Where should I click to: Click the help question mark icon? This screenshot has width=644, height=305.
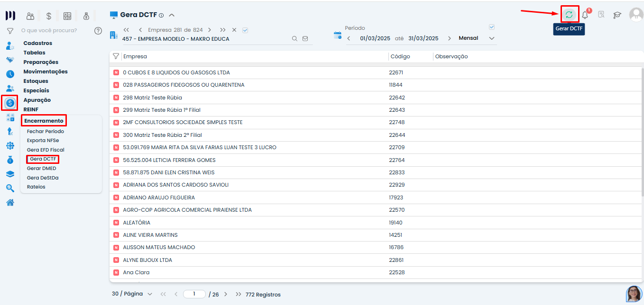pos(98,31)
